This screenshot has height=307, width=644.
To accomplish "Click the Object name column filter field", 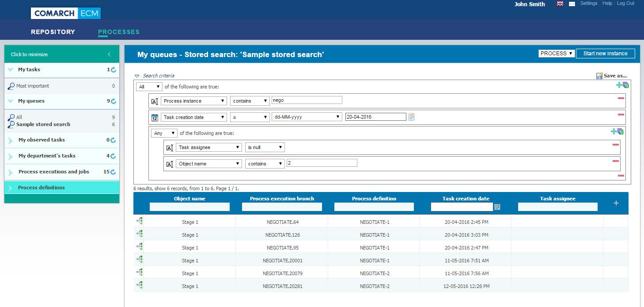I will coord(189,207).
